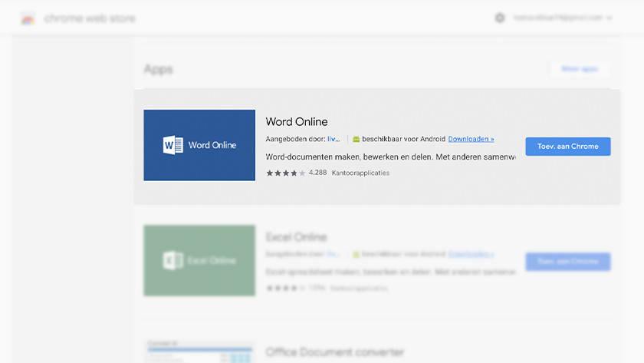This screenshot has height=363, width=644.
Task: Open the Word Online publisher link
Action: [x=333, y=139]
